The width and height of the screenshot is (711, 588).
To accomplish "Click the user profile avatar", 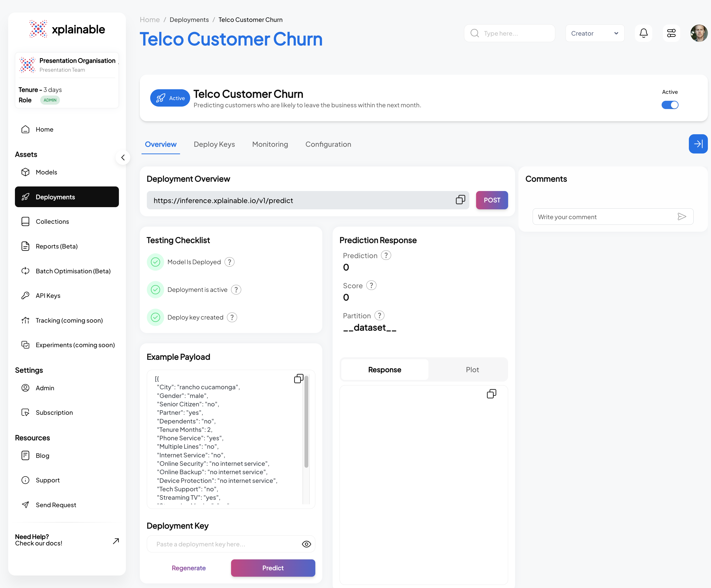I will click(x=699, y=33).
